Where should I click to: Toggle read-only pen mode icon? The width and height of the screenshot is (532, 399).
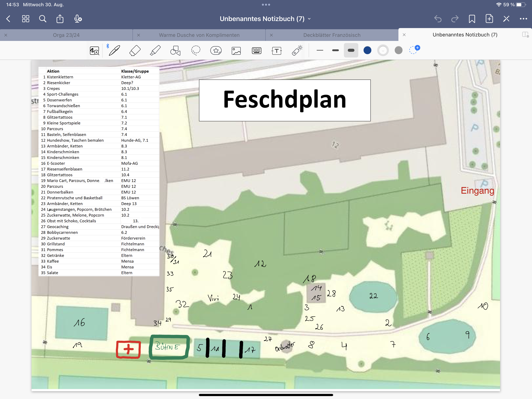click(506, 19)
